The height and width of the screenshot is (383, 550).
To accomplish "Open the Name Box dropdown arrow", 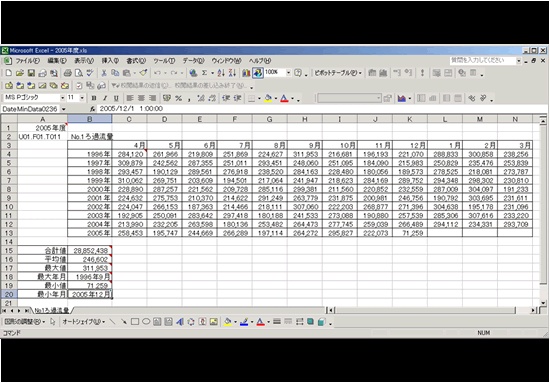I will coord(63,109).
